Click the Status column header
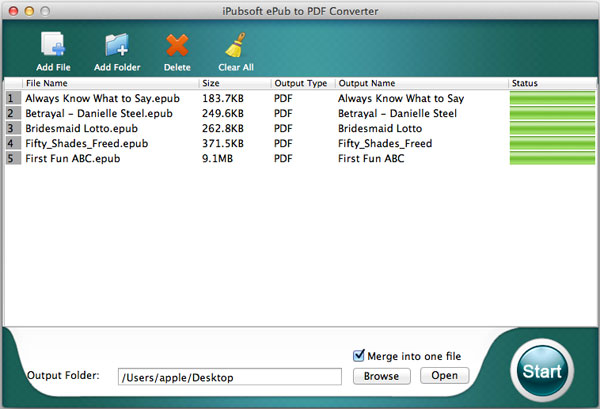This screenshot has width=600, height=409. tap(551, 83)
